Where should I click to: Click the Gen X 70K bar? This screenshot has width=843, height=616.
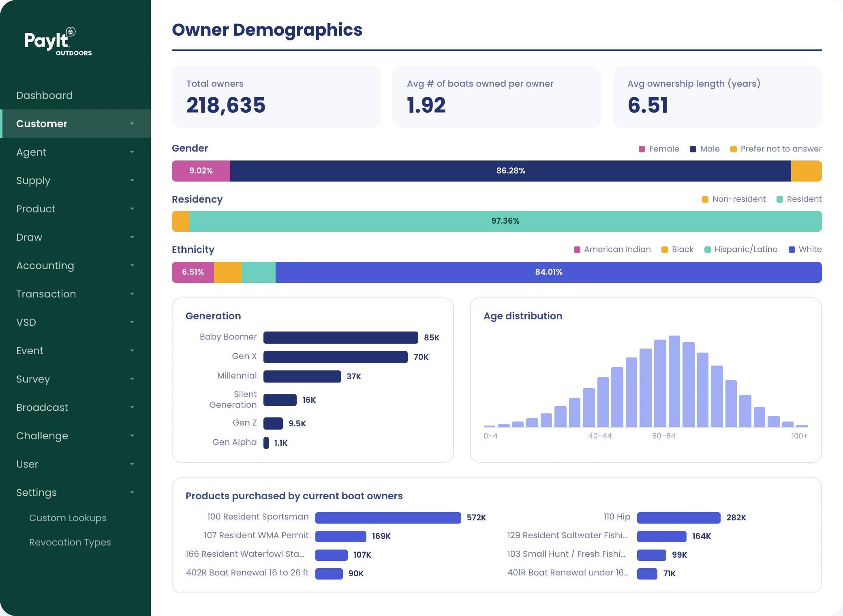click(x=336, y=357)
